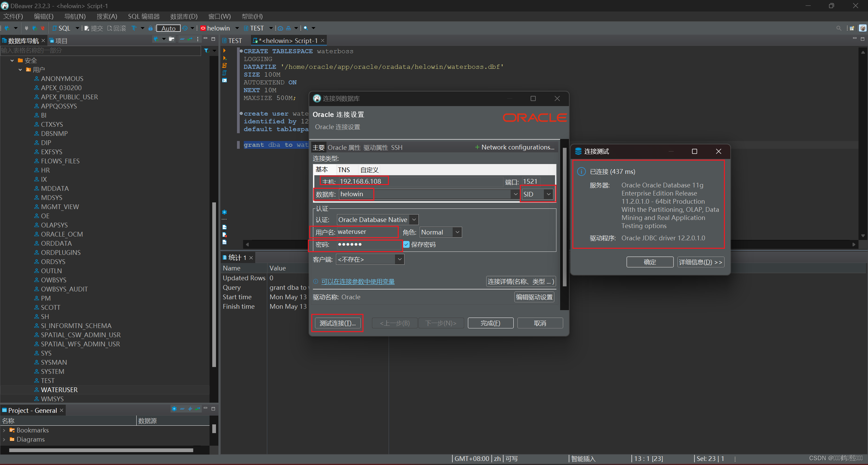The height and width of the screenshot is (465, 868).
Task: Click the Reconnect icon in main toolbar
Action: (34, 28)
